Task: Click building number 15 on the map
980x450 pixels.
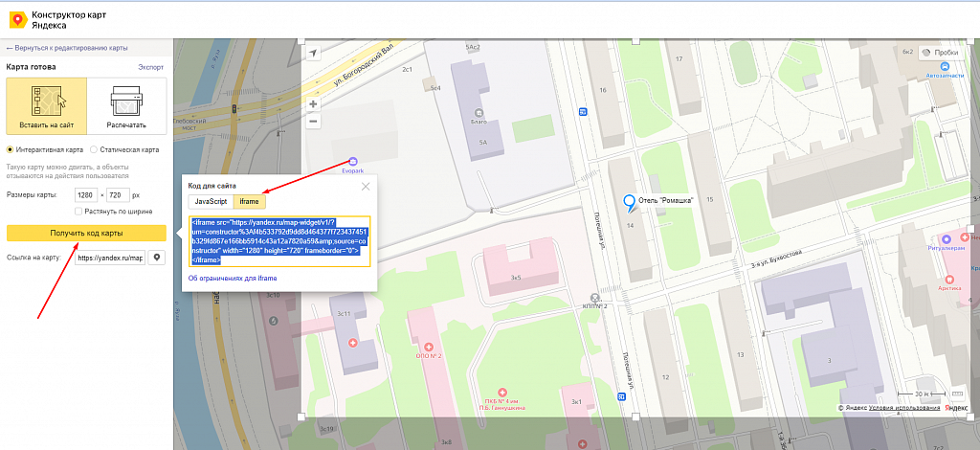Action: tap(709, 199)
